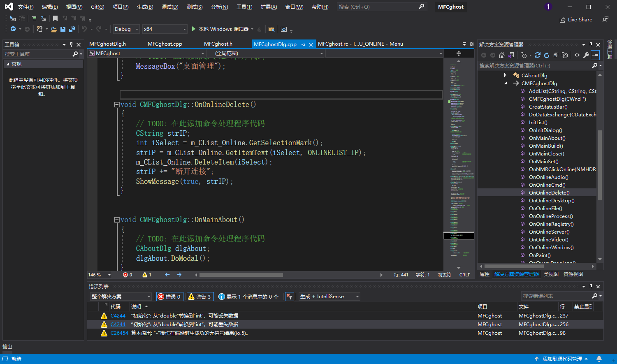Click the Open File folder icon
This screenshot has height=364, width=617.
coord(53,29)
